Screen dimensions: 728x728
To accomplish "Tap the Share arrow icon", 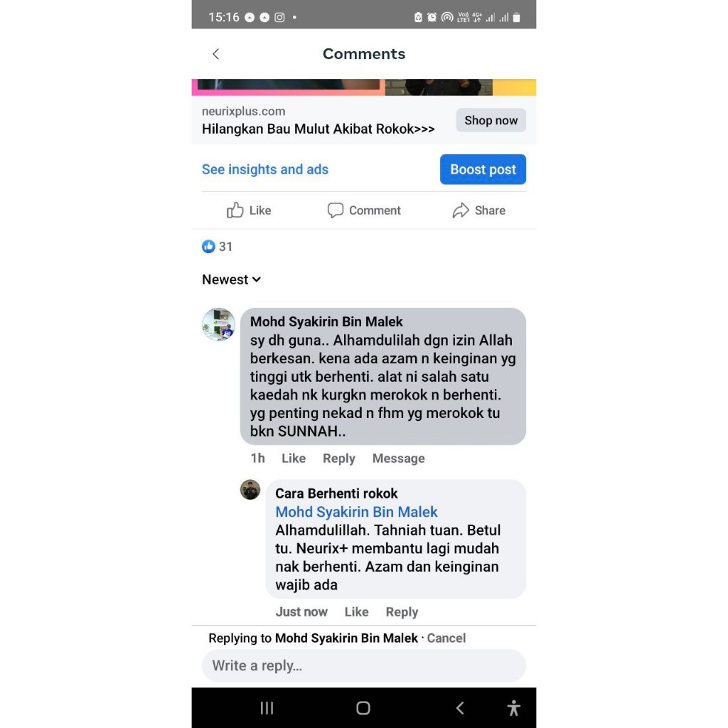I will (x=461, y=210).
